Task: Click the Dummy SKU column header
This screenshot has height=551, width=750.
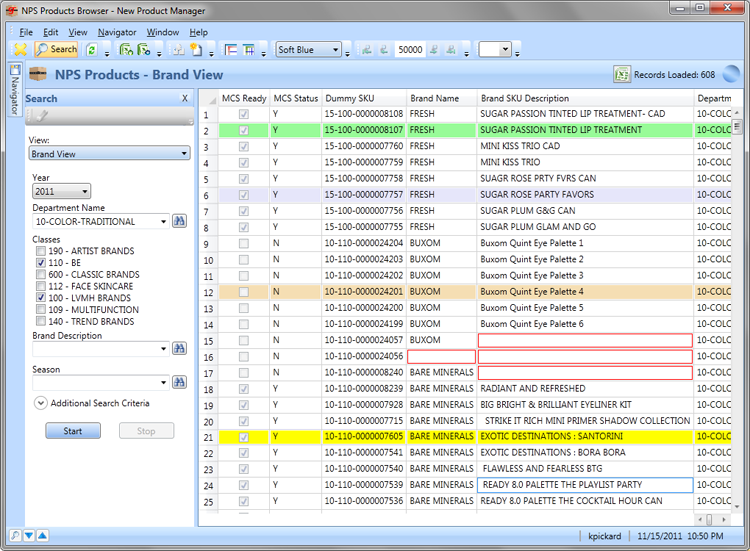Action: pos(364,98)
